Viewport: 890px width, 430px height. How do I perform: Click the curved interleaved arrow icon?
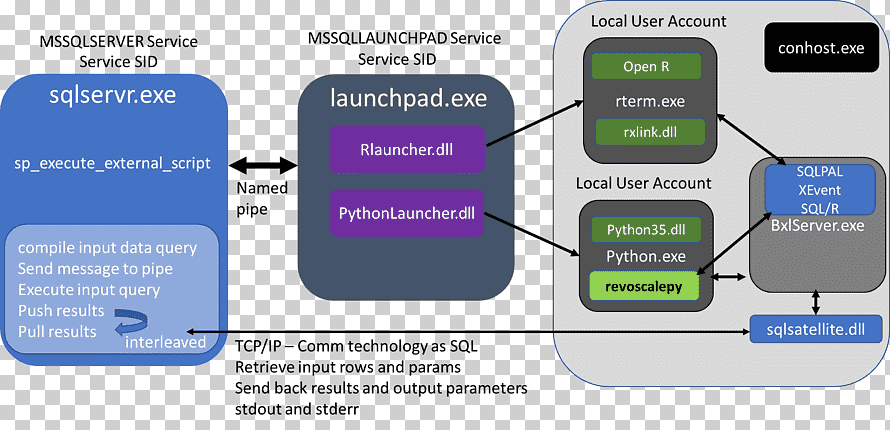[131, 322]
